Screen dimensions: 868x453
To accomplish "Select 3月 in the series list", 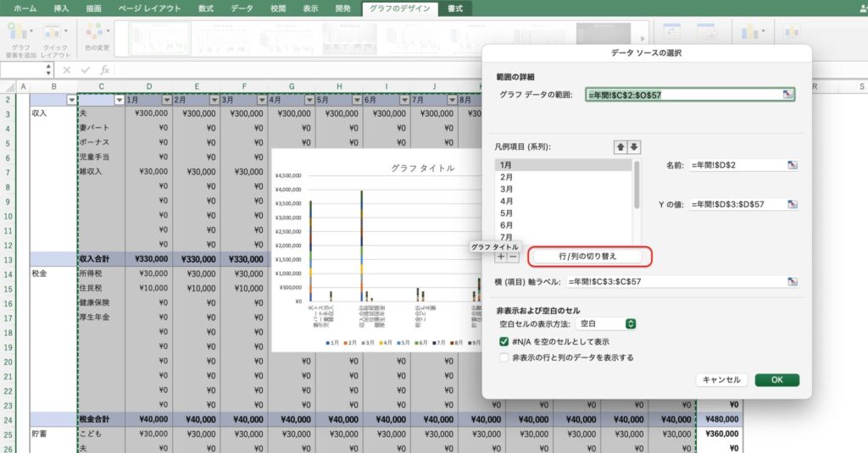I will pos(507,190).
